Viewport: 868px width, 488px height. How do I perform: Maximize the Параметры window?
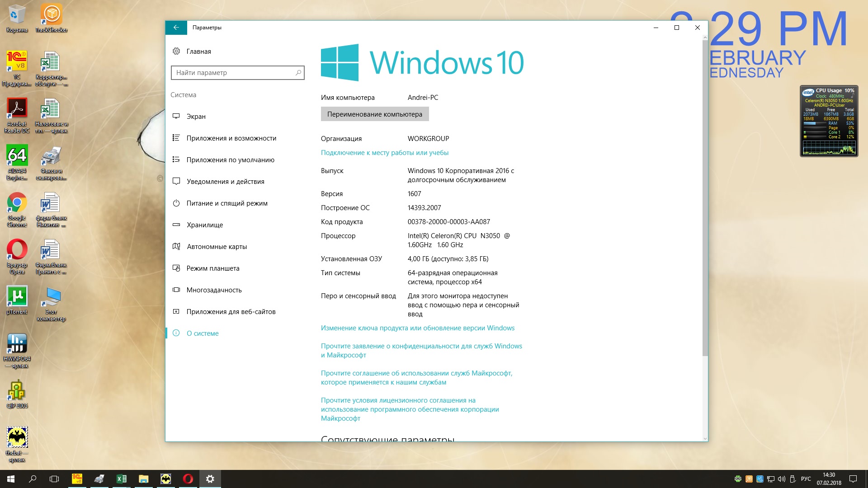point(677,28)
